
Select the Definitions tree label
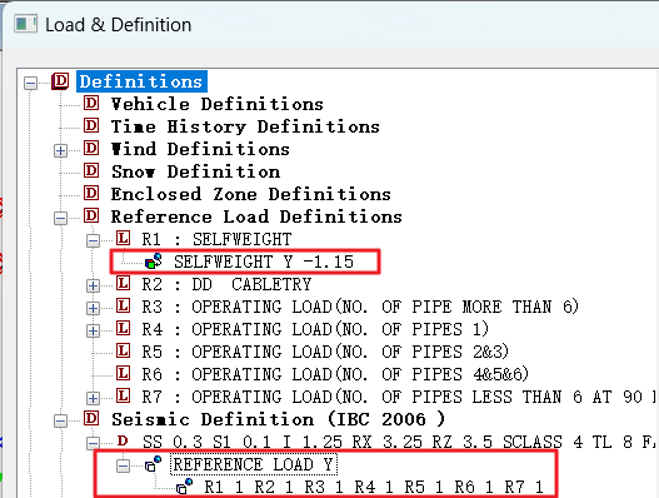point(141,82)
